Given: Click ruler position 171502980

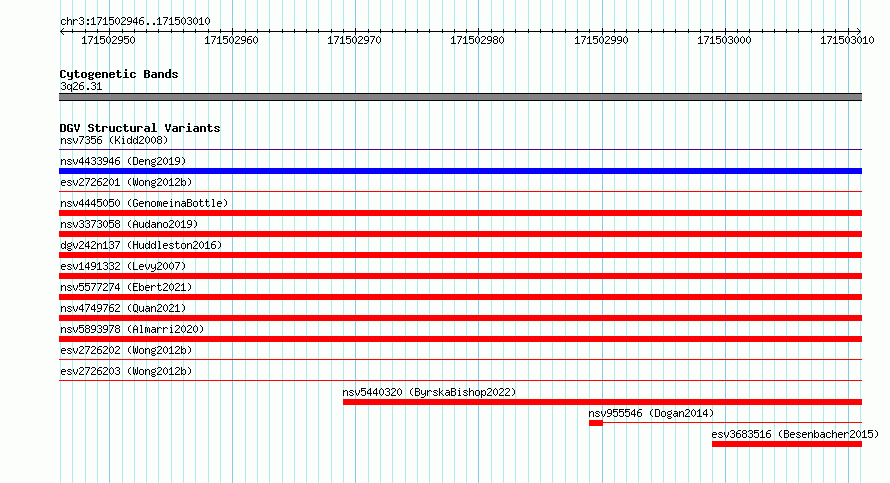Looking at the screenshot, I should point(477,40).
